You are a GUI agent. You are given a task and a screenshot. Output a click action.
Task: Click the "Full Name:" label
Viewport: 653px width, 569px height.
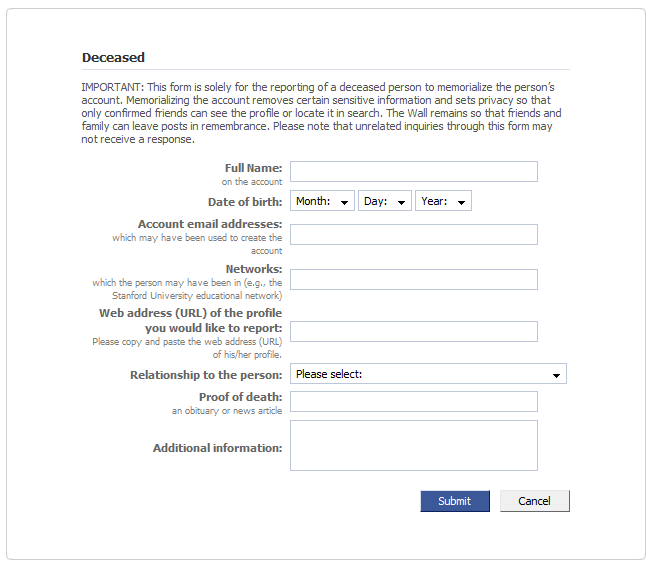pyautogui.click(x=253, y=168)
